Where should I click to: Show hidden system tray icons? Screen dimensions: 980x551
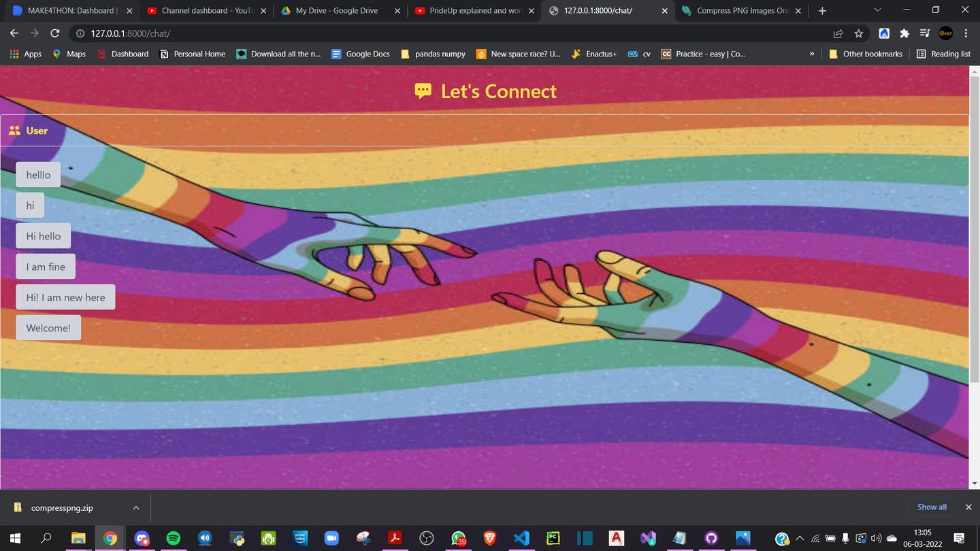point(800,538)
